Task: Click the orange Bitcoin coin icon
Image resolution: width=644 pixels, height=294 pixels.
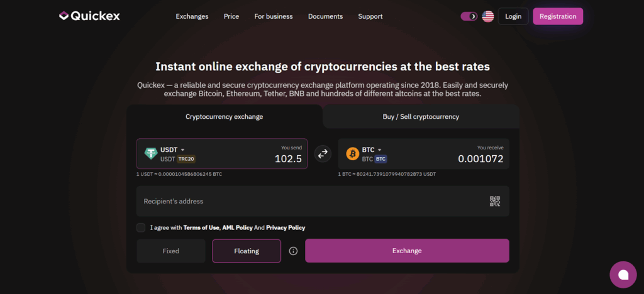Action: (352, 154)
